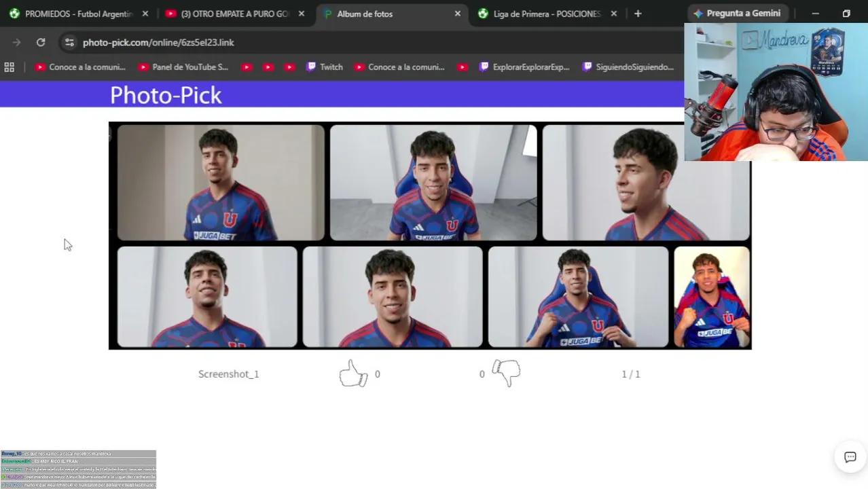868x489 pixels.
Task: Switch to Liga de Primera - POSICIONES tab
Action: (547, 14)
